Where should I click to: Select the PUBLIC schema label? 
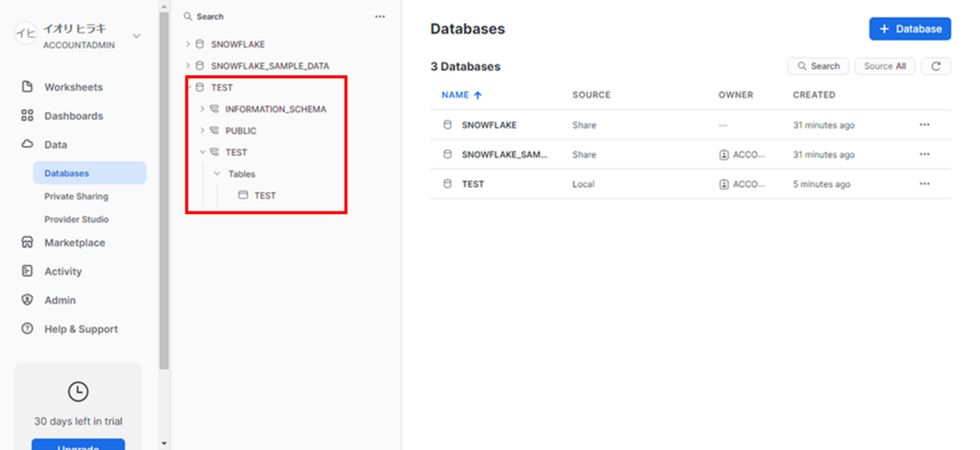point(241,131)
